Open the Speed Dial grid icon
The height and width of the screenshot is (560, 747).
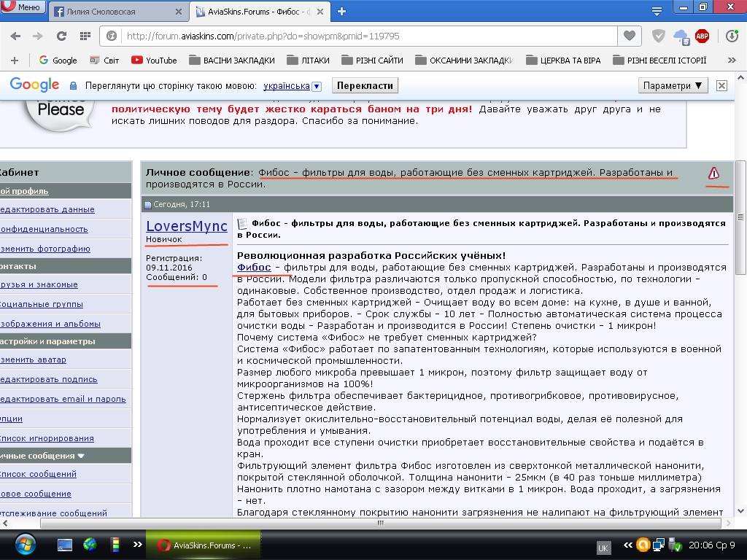click(x=85, y=36)
